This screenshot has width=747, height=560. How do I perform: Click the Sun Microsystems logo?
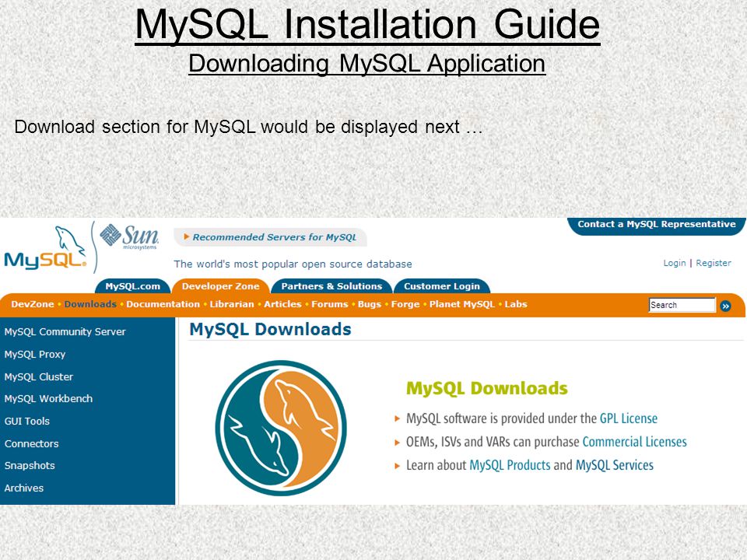[x=129, y=236]
